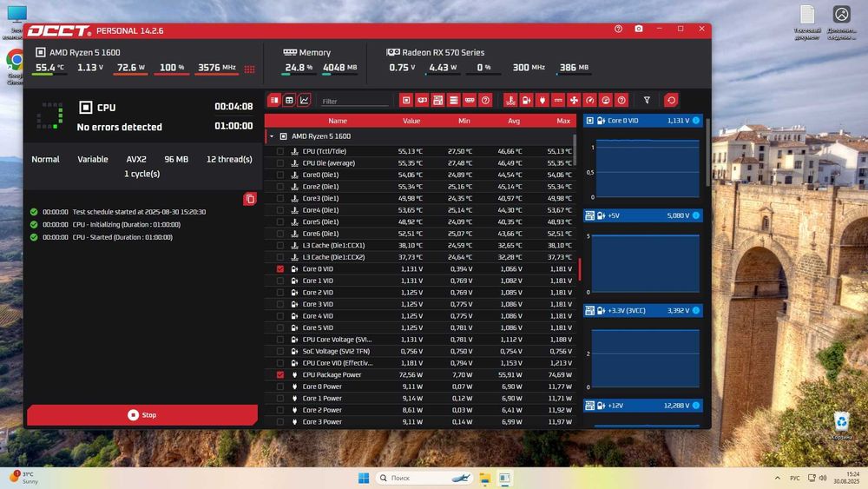Check the CPU (Tctl/Tdie) checkbox

pyautogui.click(x=280, y=151)
